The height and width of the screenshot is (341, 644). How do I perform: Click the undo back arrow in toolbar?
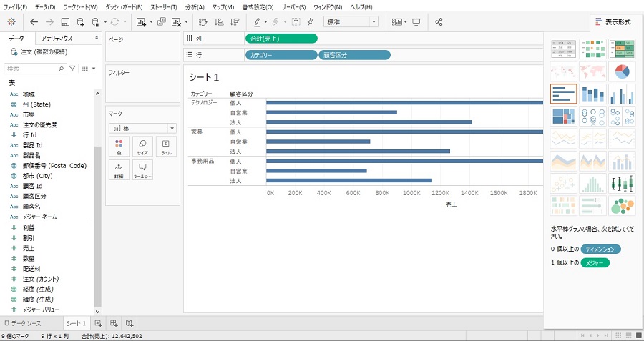34,22
